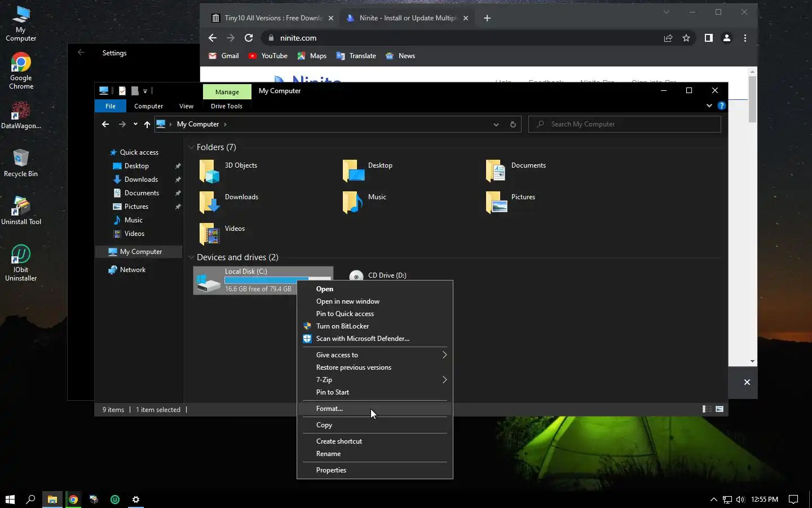Click in the Search My Computer box
Screen dimensions: 812x508
(625, 124)
